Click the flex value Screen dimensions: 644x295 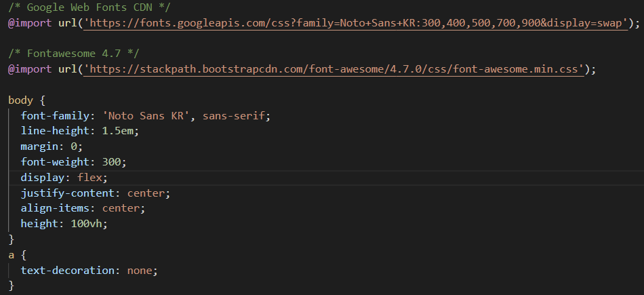[x=89, y=178]
